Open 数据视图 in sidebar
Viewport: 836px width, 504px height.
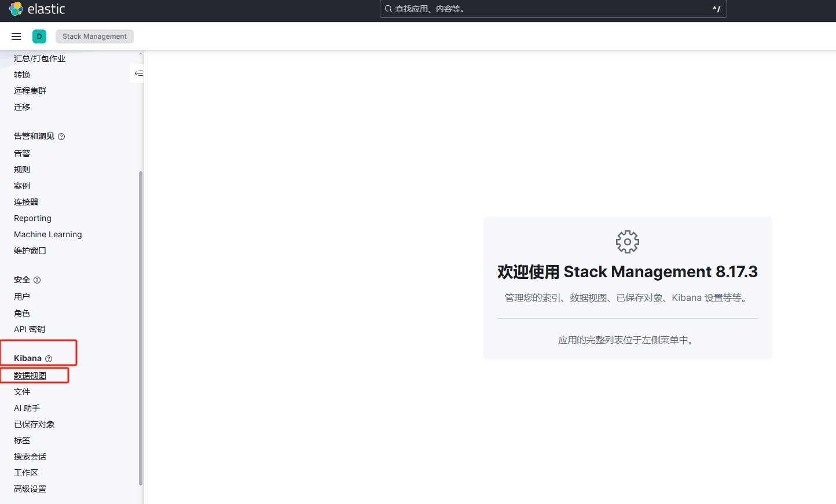tap(30, 376)
